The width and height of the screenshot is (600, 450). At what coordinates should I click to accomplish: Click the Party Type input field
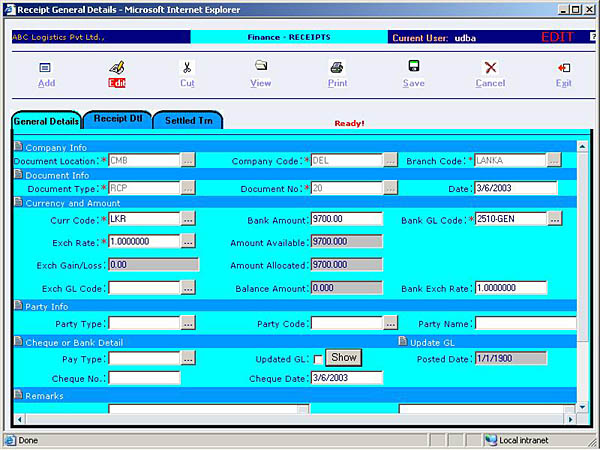tap(144, 323)
